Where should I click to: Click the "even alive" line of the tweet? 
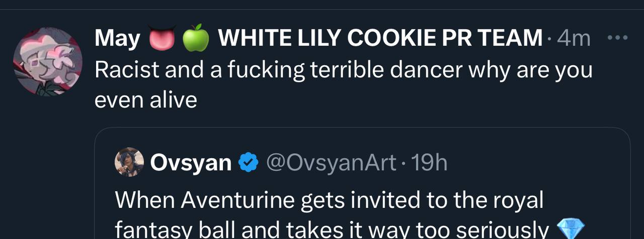coord(145,100)
